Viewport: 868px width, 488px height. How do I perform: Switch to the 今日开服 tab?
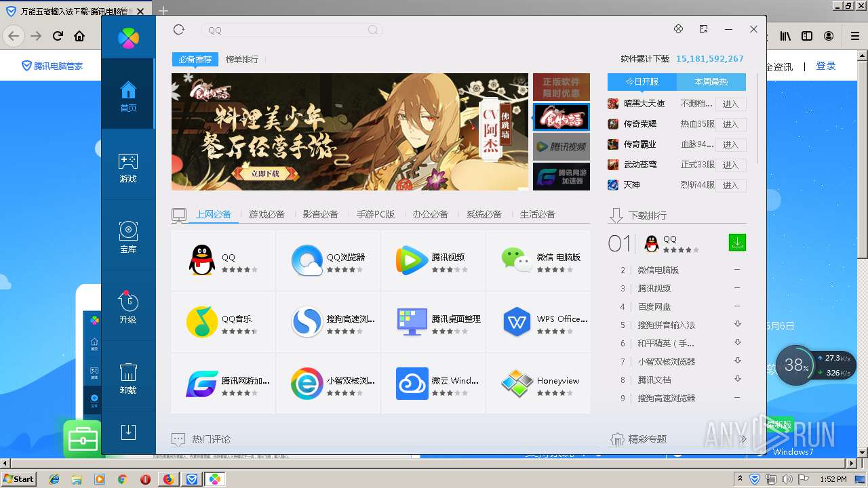[642, 81]
